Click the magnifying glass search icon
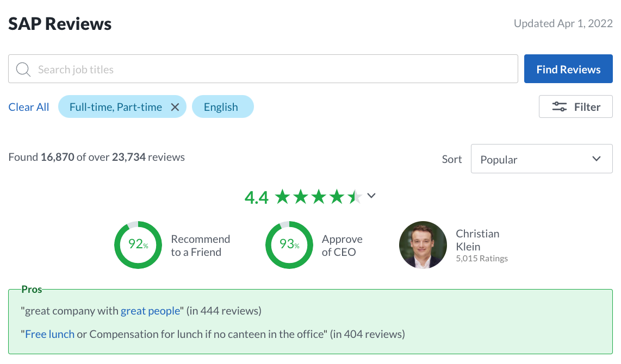621x364 pixels. click(x=23, y=69)
